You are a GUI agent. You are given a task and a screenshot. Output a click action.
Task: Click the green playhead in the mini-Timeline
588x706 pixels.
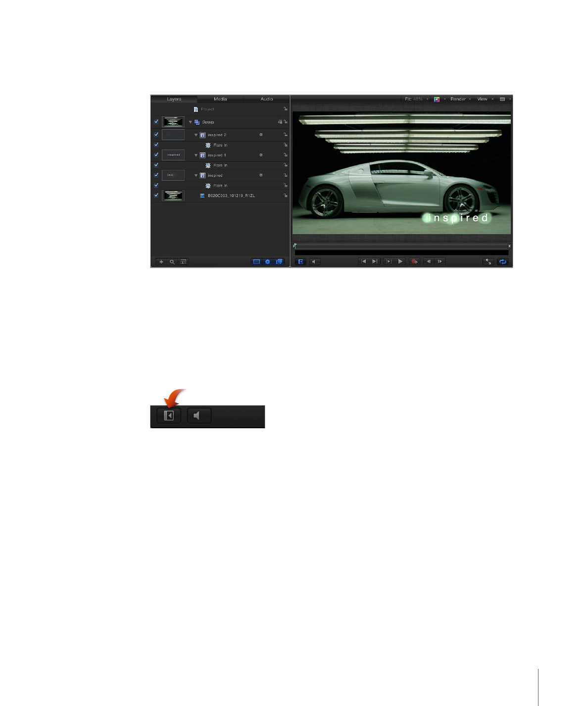tap(294, 246)
